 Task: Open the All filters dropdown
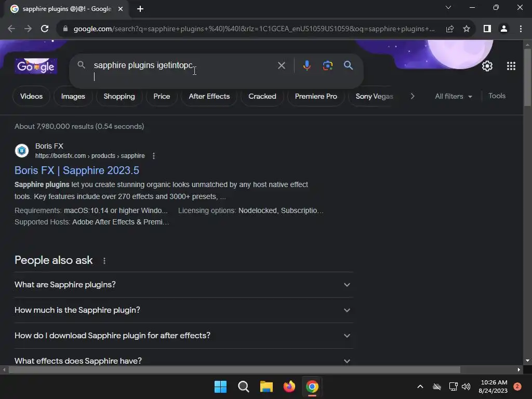[x=453, y=96]
